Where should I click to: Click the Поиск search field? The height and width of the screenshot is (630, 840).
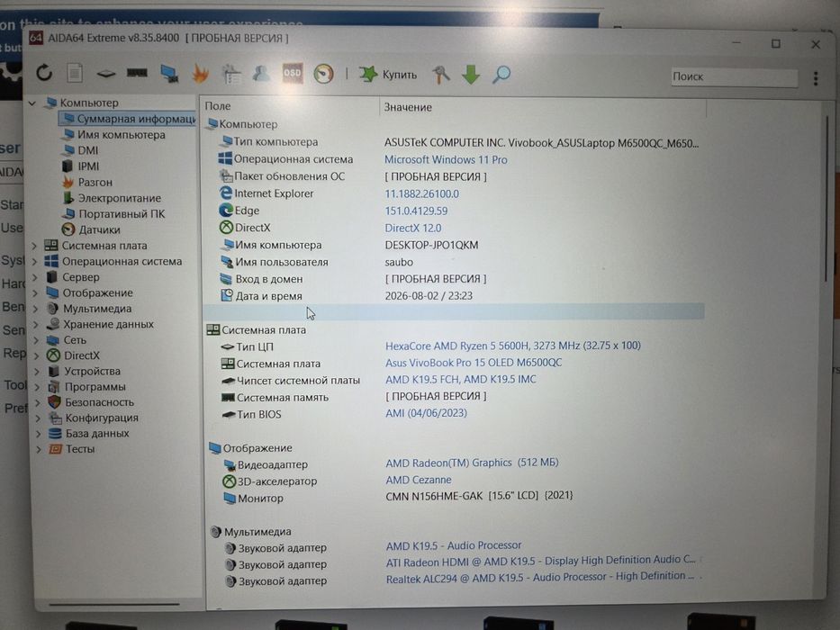734,76
